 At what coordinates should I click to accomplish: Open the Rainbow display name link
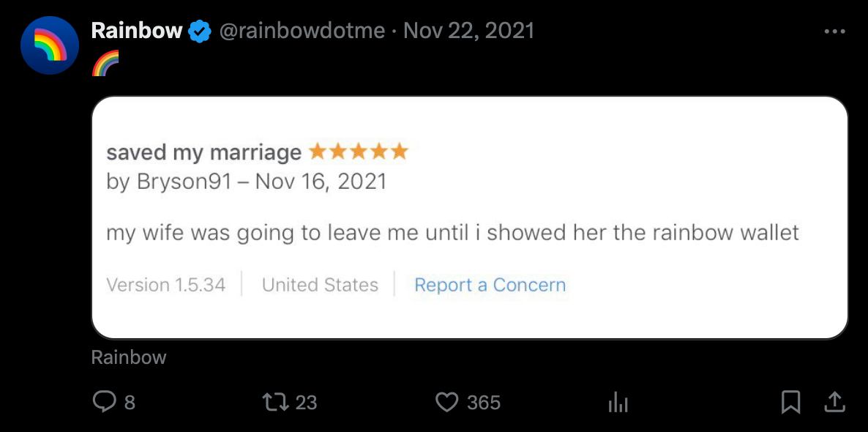(x=136, y=31)
